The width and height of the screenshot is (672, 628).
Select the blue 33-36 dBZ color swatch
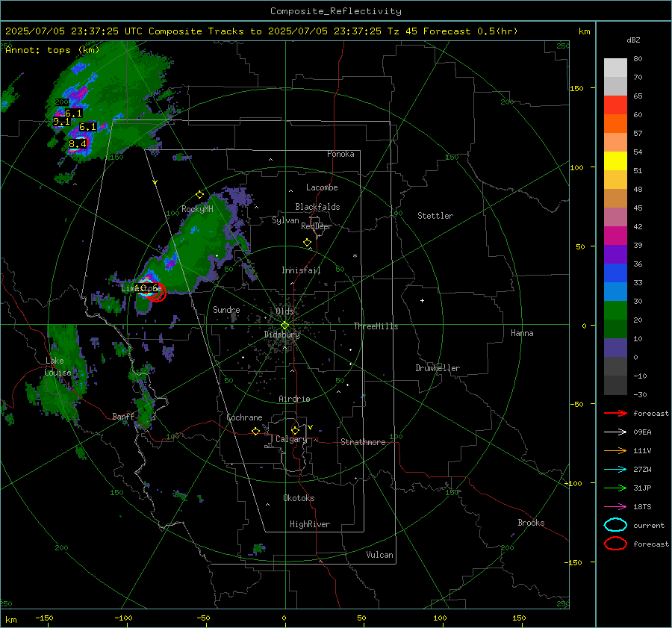[615, 273]
